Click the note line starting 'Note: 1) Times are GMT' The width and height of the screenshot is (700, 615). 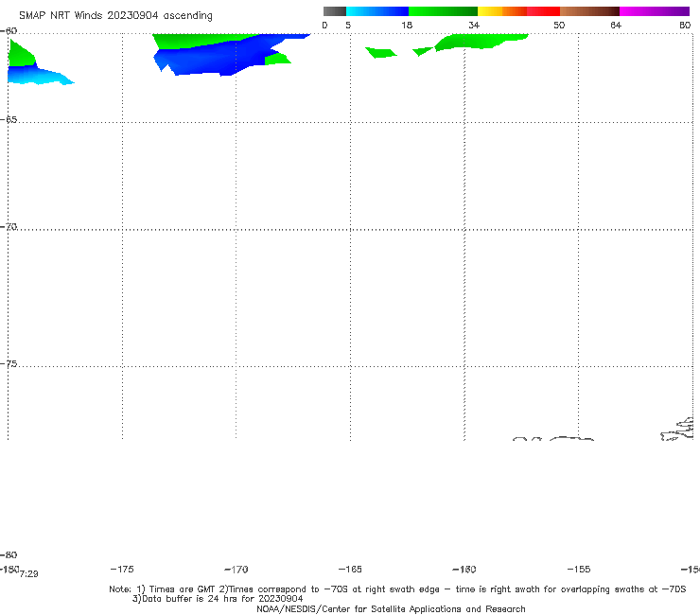[397, 589]
